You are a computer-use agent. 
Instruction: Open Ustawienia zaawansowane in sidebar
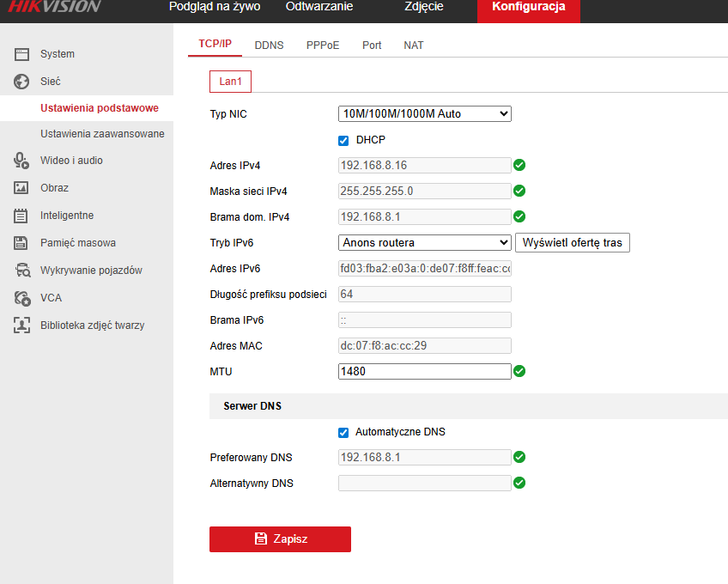point(102,134)
